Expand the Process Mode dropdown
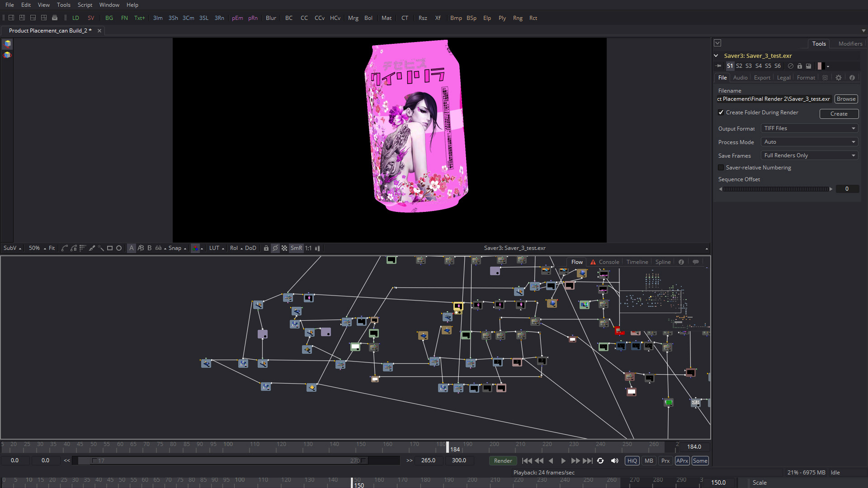The height and width of the screenshot is (488, 868). (809, 142)
